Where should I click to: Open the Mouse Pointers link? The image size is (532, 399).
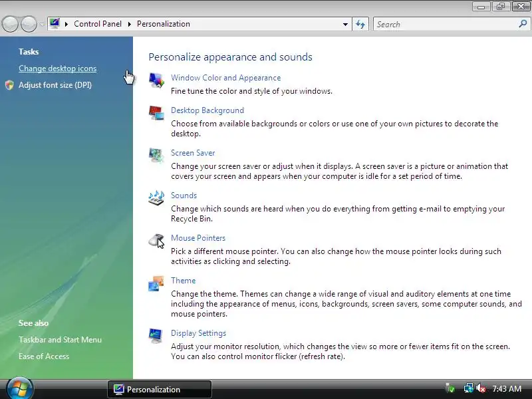coord(198,238)
